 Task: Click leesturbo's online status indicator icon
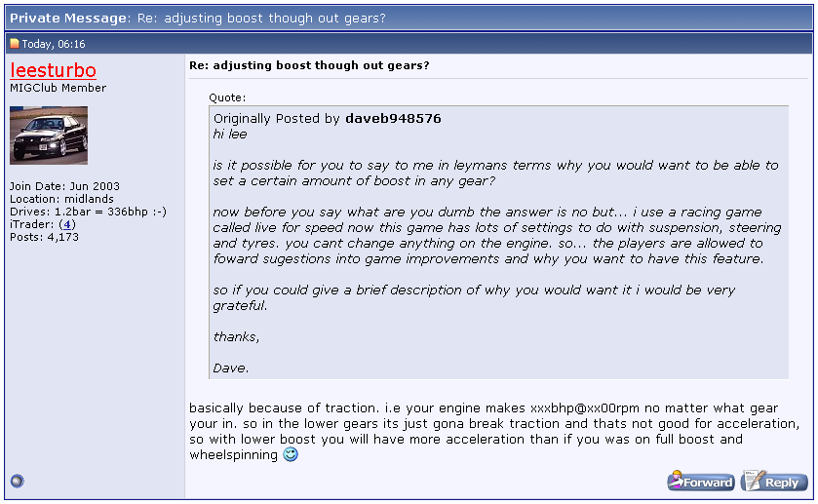click(x=16, y=481)
